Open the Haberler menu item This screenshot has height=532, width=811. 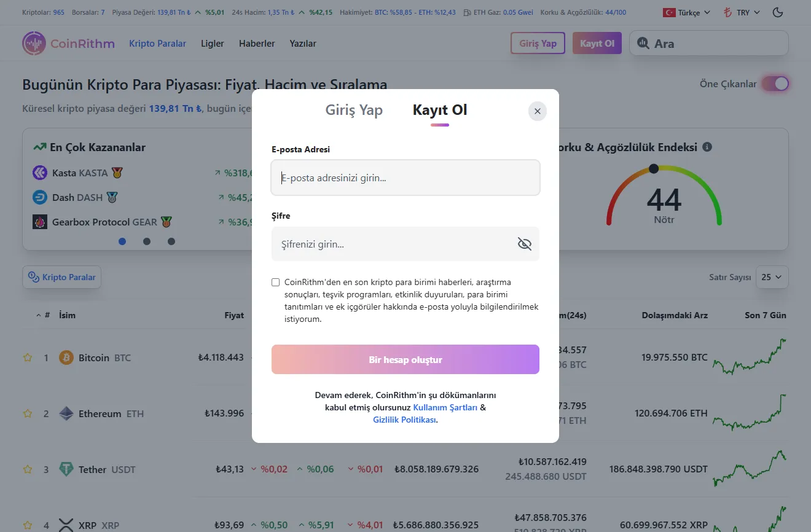point(256,43)
